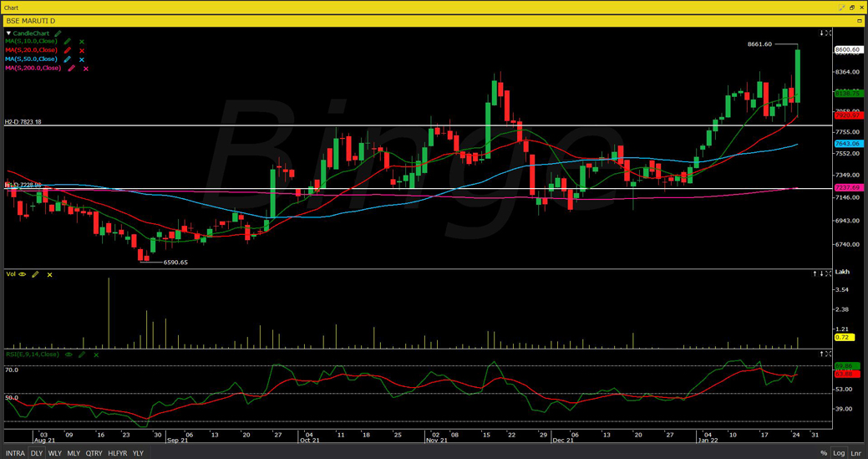Screen dimensions: 868x459
Task: Move the RSI panel up
Action: pos(821,354)
